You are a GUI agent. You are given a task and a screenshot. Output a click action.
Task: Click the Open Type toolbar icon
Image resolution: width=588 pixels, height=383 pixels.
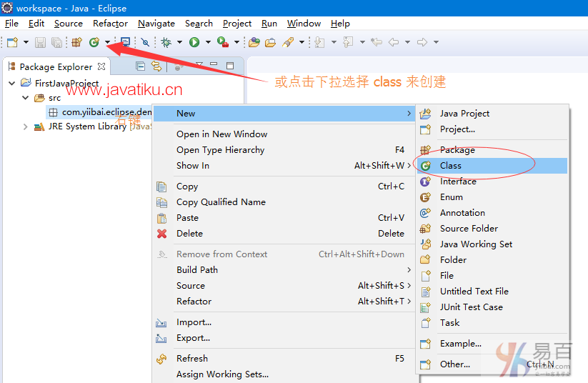pyautogui.click(x=254, y=42)
